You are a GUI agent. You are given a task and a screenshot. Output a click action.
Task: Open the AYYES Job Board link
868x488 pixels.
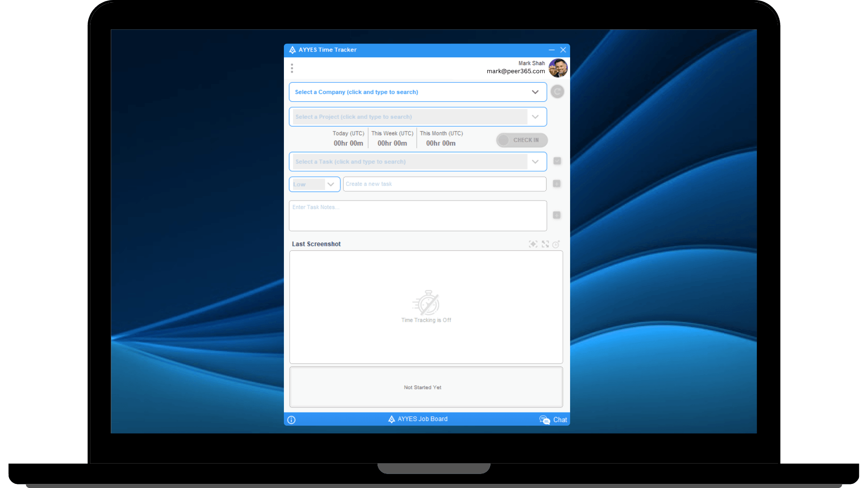point(418,419)
